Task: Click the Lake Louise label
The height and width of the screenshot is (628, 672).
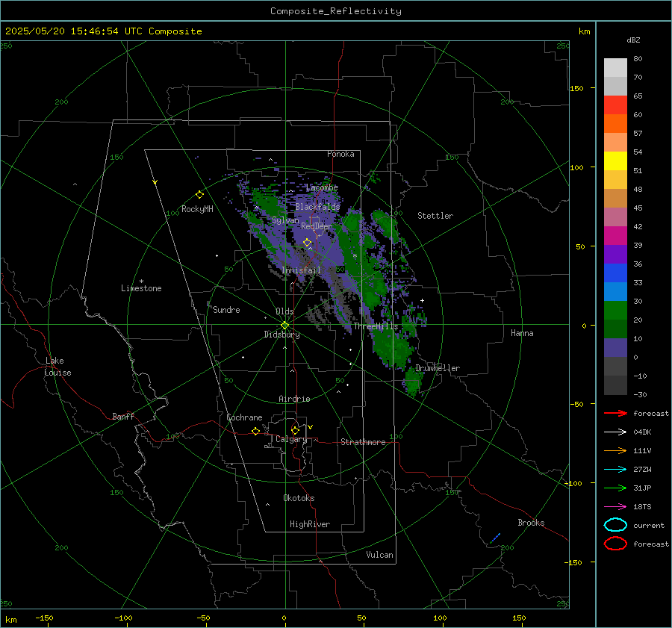Action: click(57, 367)
